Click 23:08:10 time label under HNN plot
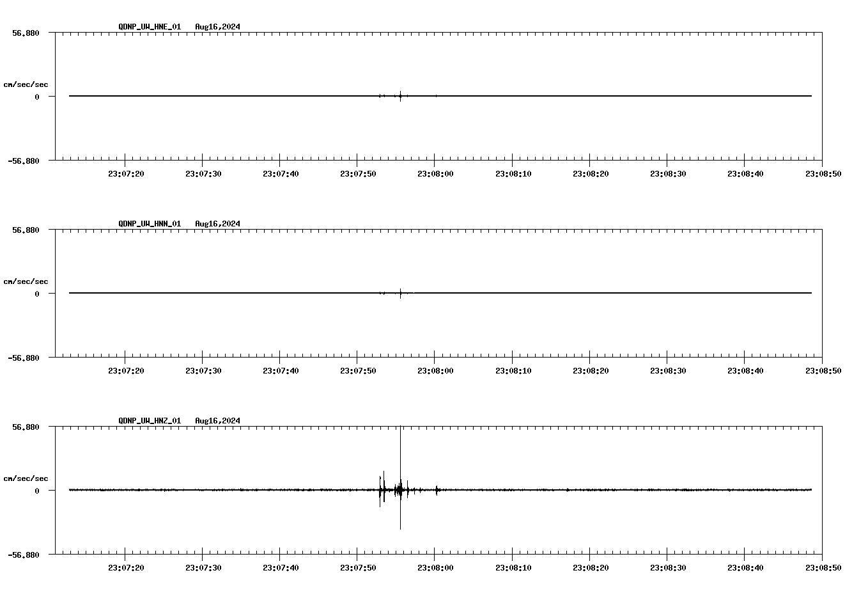The width and height of the screenshot is (868, 591). point(513,370)
